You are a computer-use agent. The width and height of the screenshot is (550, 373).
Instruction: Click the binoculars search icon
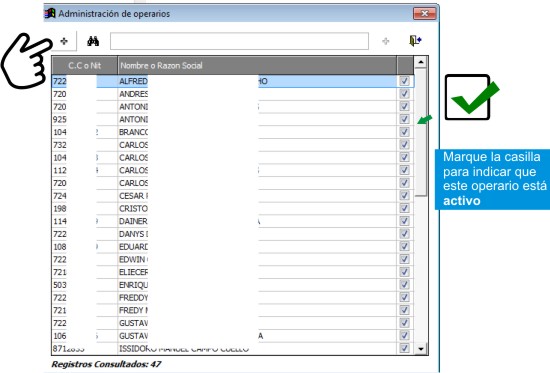click(x=93, y=41)
